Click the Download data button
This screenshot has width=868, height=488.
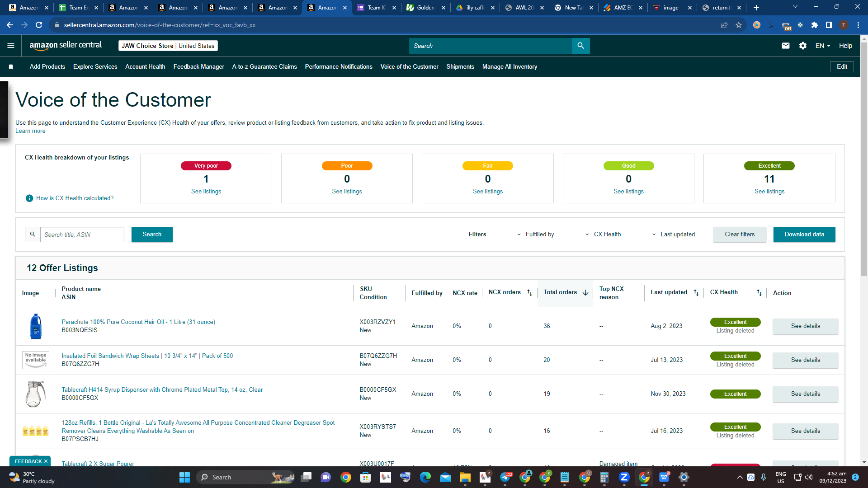[x=804, y=235]
